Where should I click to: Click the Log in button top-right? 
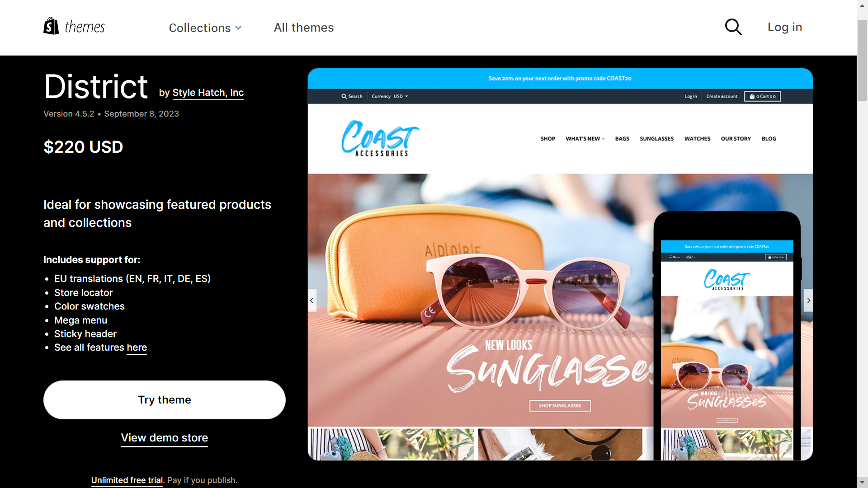(784, 26)
